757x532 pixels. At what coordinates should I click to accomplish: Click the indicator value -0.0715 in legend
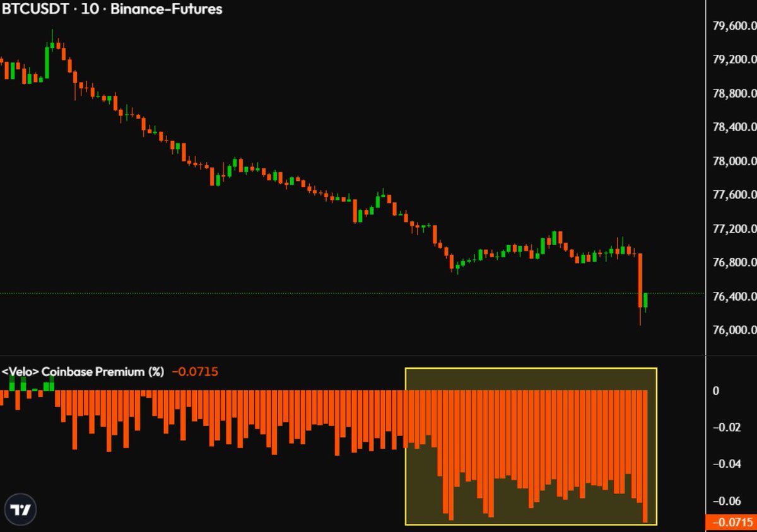(195, 372)
